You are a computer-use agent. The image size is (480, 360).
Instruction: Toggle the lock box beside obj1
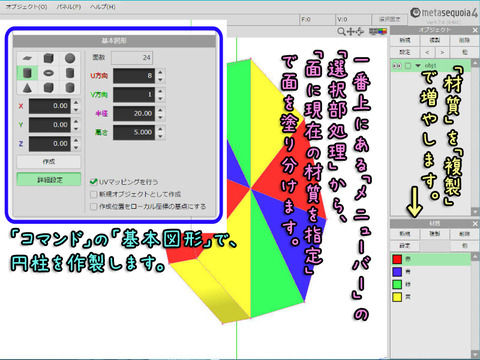(x=408, y=66)
